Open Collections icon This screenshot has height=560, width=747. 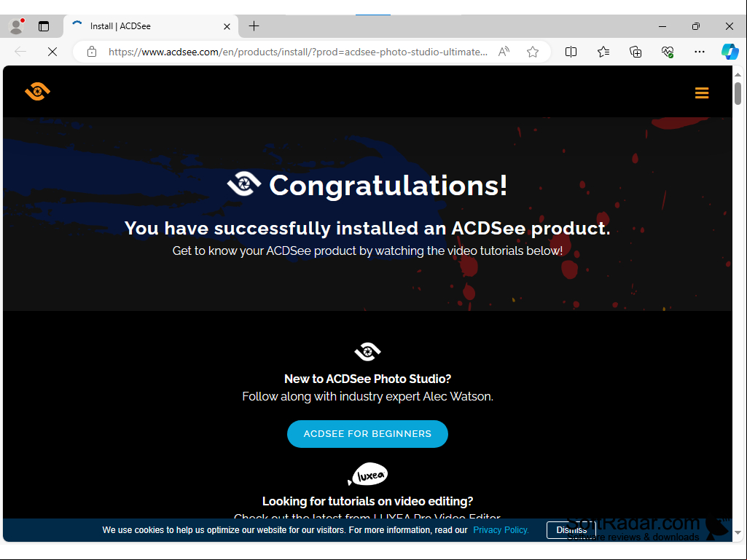pyautogui.click(x=635, y=52)
